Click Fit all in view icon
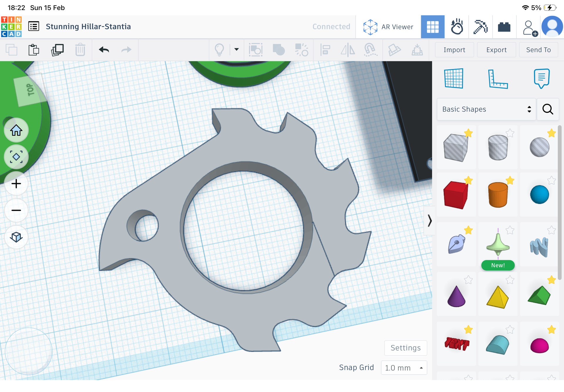 pyautogui.click(x=16, y=157)
